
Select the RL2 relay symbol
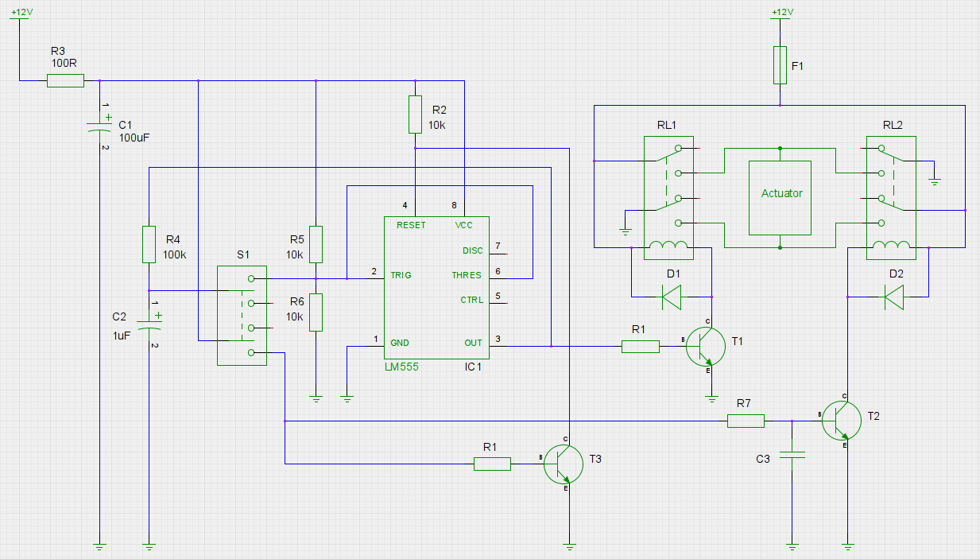[890, 198]
